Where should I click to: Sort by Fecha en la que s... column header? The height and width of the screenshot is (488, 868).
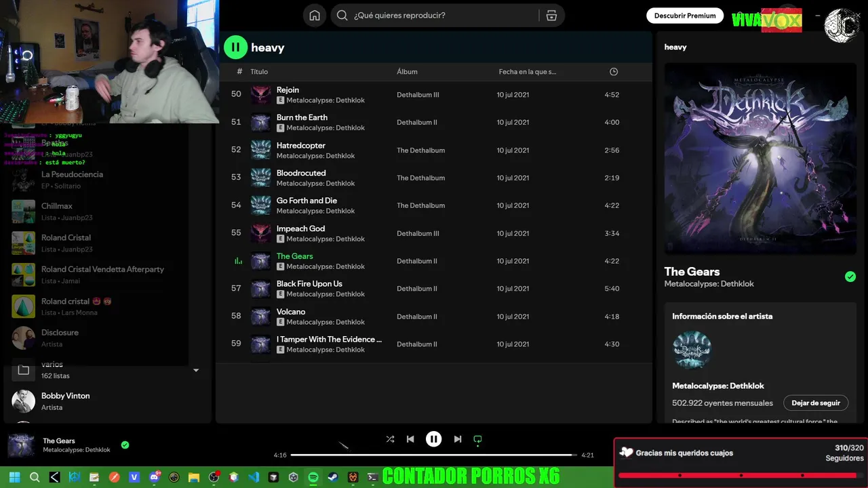pos(528,72)
